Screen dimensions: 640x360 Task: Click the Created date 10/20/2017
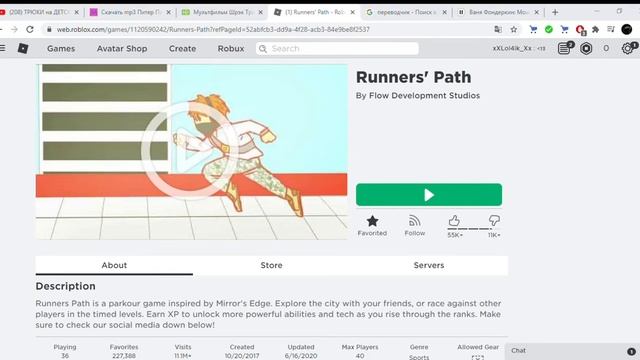tap(242, 356)
